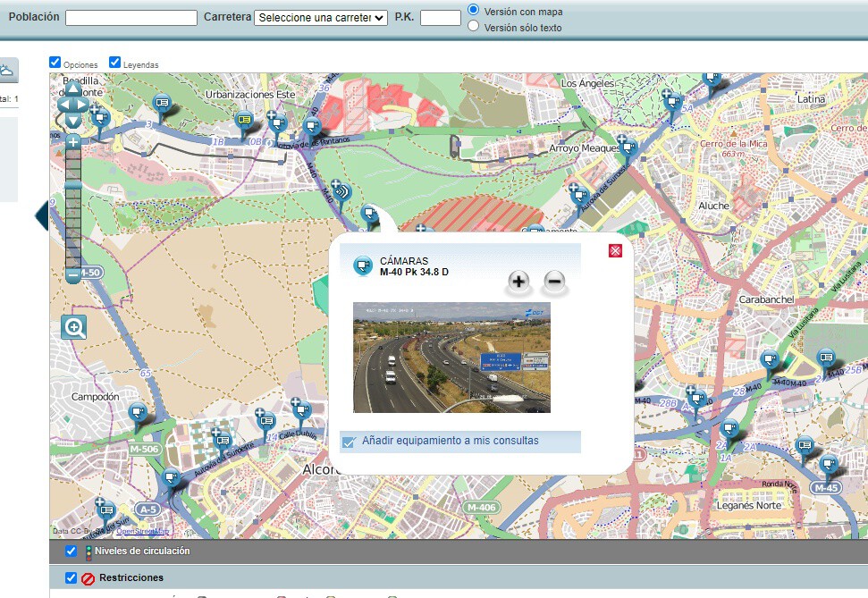The width and height of the screenshot is (868, 598).
Task: Open the panel marker left of A-5 label
Action: click(105, 511)
